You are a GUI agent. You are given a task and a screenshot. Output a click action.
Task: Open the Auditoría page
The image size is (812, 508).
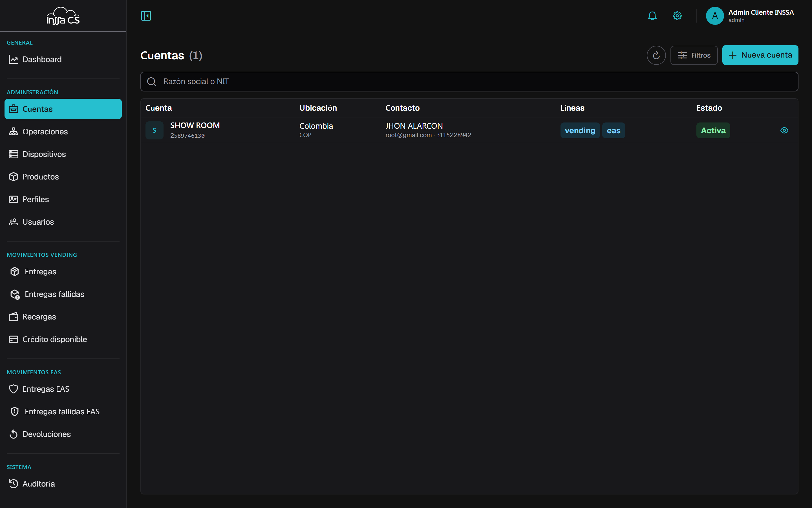coord(63,484)
